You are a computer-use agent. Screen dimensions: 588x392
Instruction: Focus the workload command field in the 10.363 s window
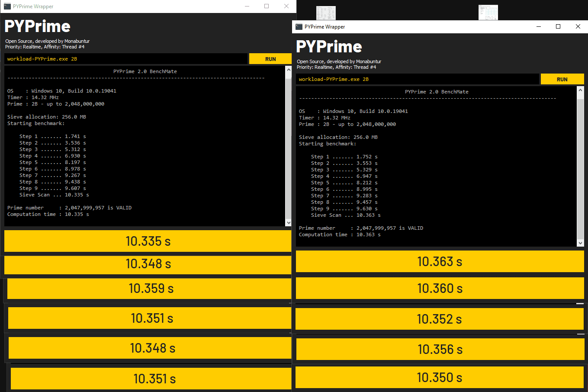pos(418,79)
